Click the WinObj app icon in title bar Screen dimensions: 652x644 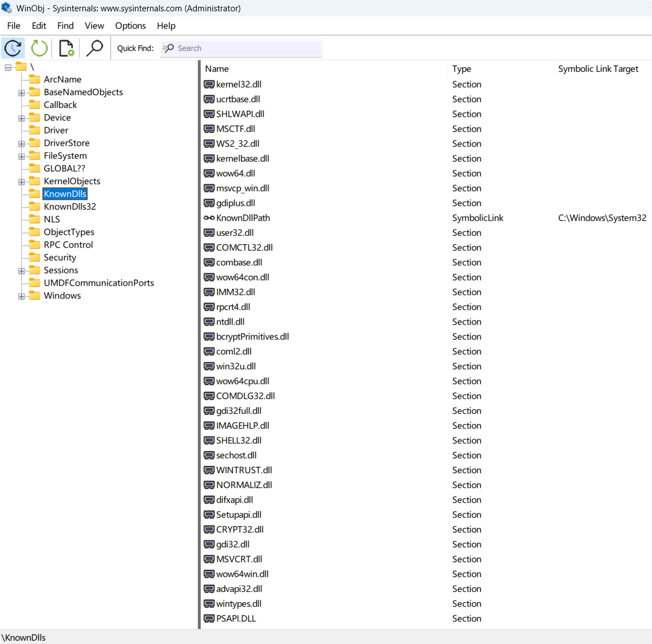click(7, 8)
